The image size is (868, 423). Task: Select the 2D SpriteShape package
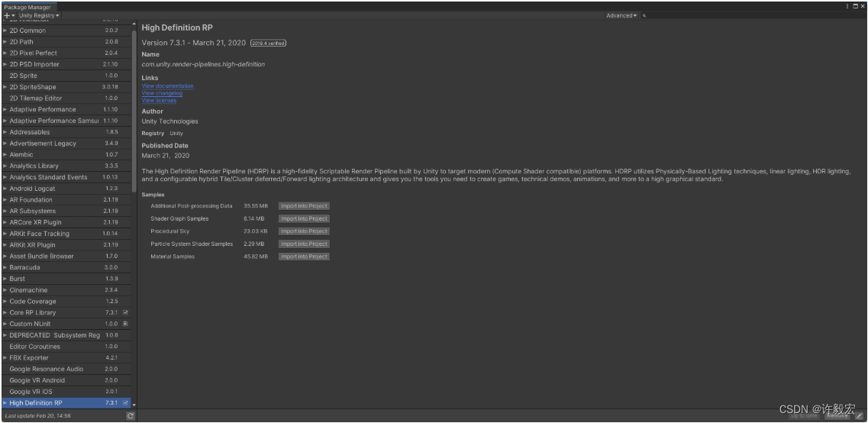[66, 87]
